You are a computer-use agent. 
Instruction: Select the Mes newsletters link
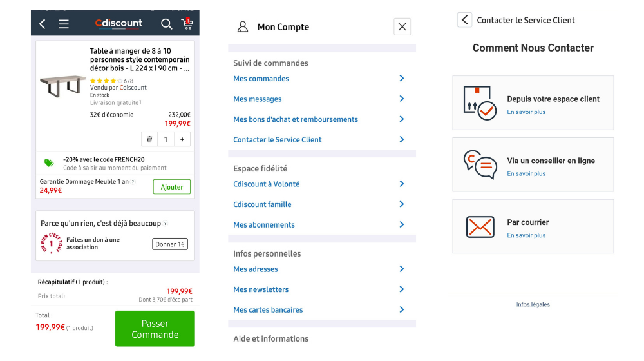point(261,289)
